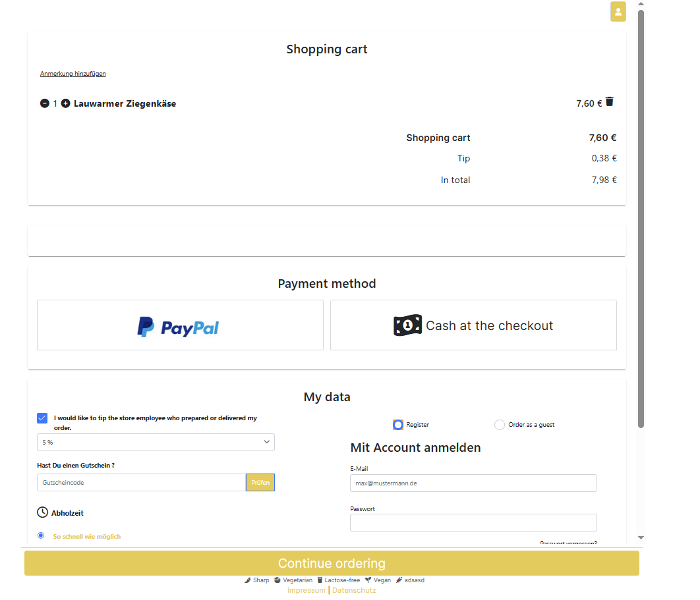Click the Mit Account anmelden heading
This screenshot has width=700, height=600.
(x=416, y=447)
